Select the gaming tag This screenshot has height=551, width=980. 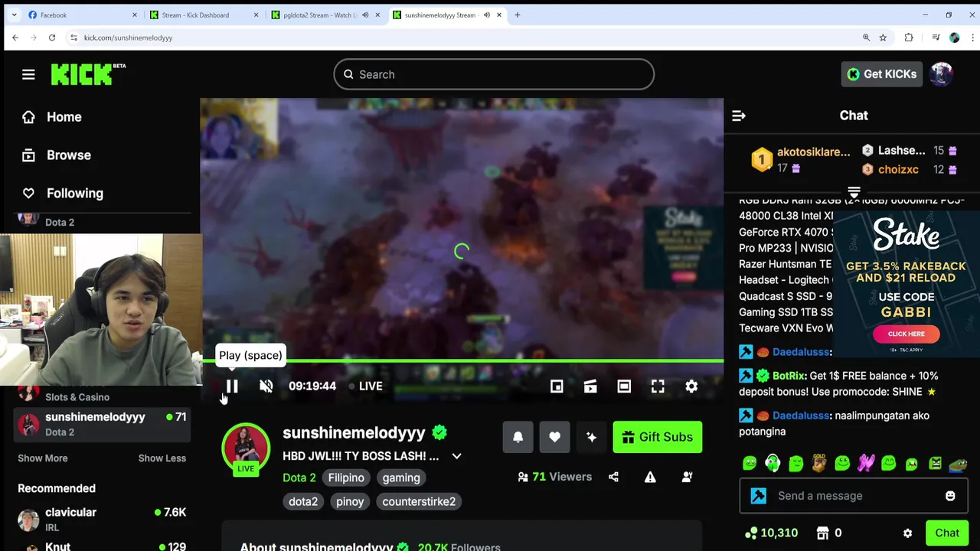401,478
